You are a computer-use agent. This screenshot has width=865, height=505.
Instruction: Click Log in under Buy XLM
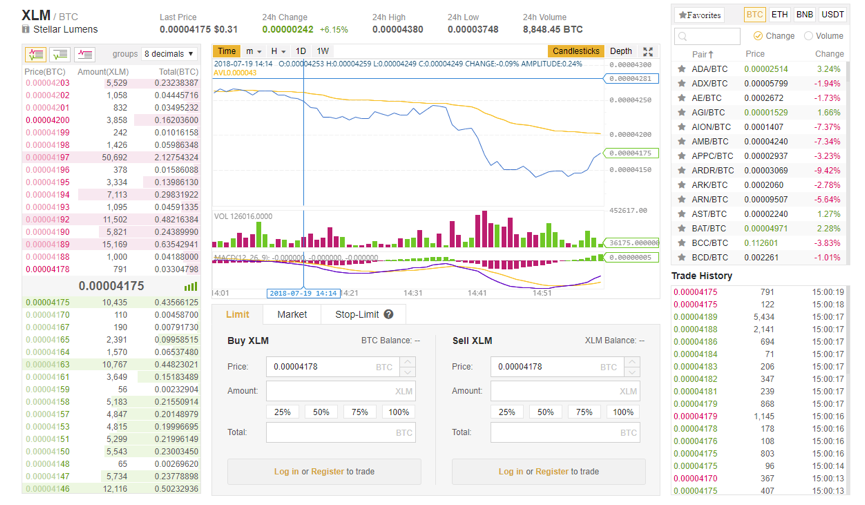coord(286,472)
